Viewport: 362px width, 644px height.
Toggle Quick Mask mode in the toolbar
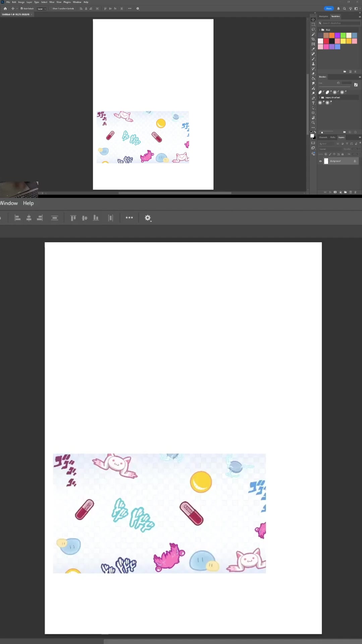[313, 143]
